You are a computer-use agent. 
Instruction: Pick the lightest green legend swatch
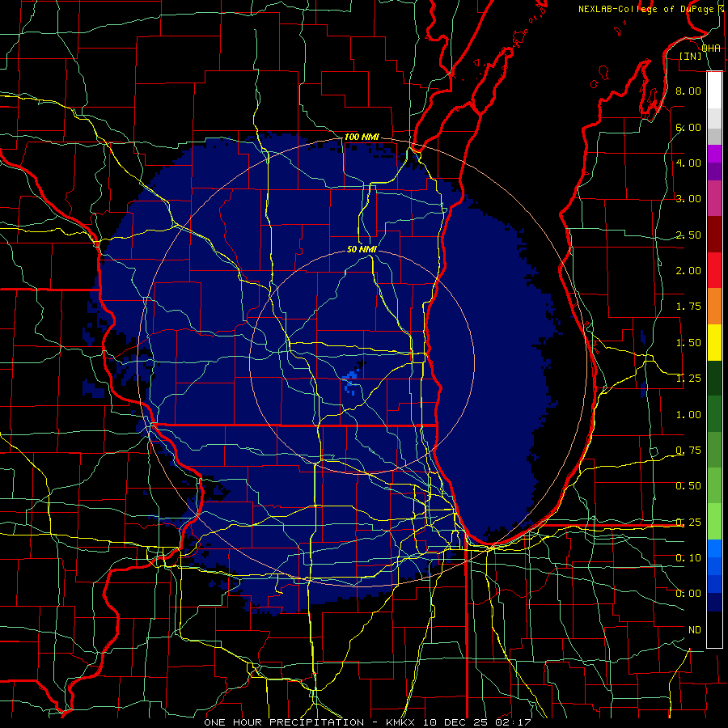[714, 522]
